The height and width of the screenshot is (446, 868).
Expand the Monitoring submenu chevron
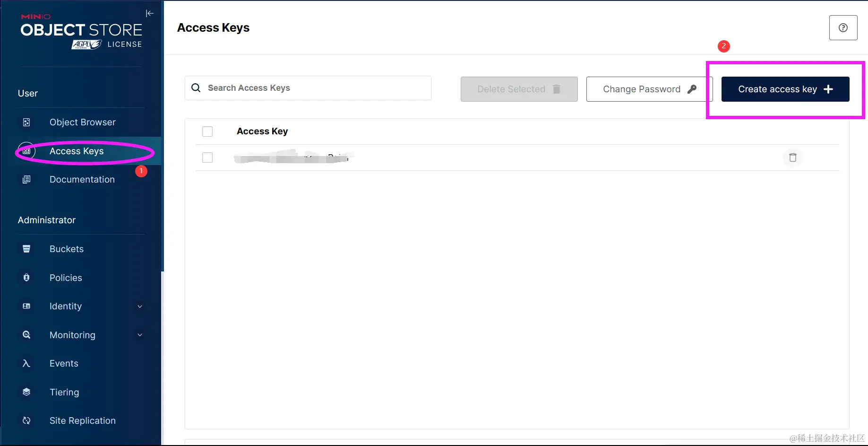140,335
